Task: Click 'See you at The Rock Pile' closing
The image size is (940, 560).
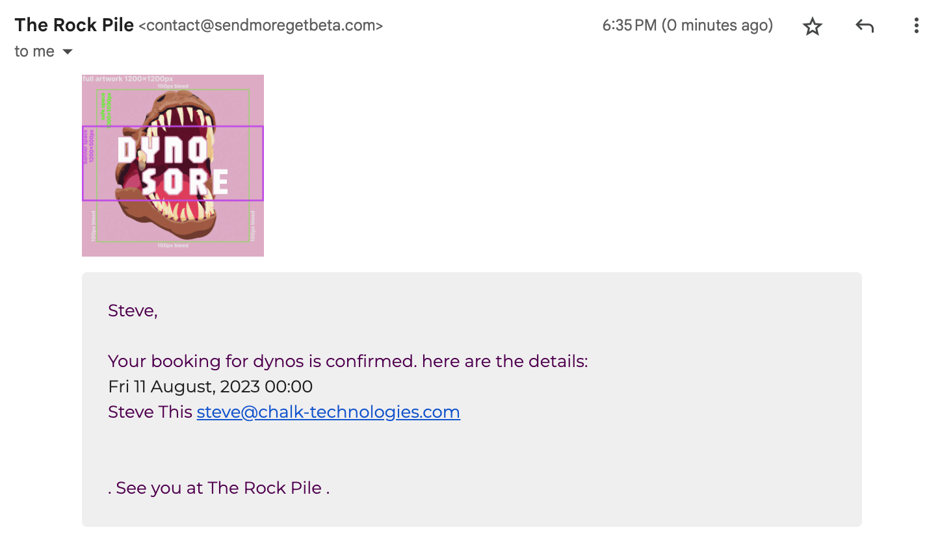Action: 218,488
